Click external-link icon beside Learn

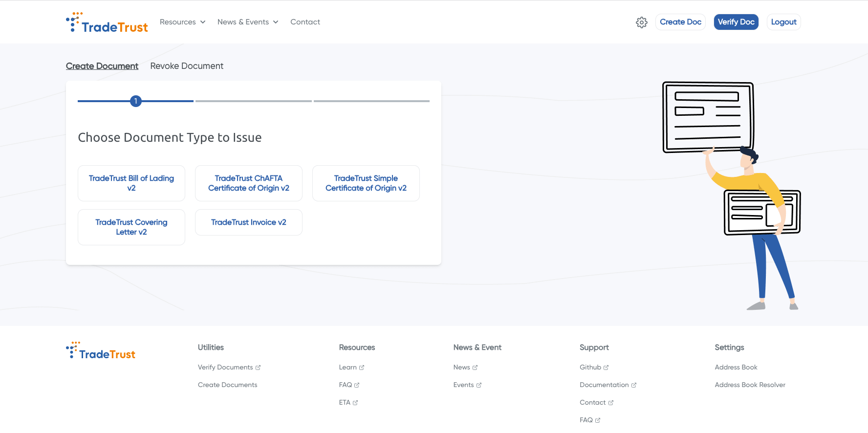pyautogui.click(x=362, y=368)
